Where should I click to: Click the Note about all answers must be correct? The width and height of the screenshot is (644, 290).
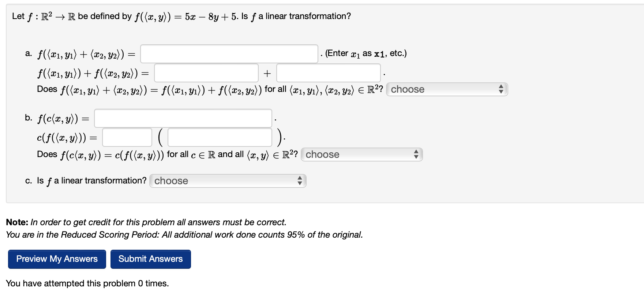click(x=146, y=222)
